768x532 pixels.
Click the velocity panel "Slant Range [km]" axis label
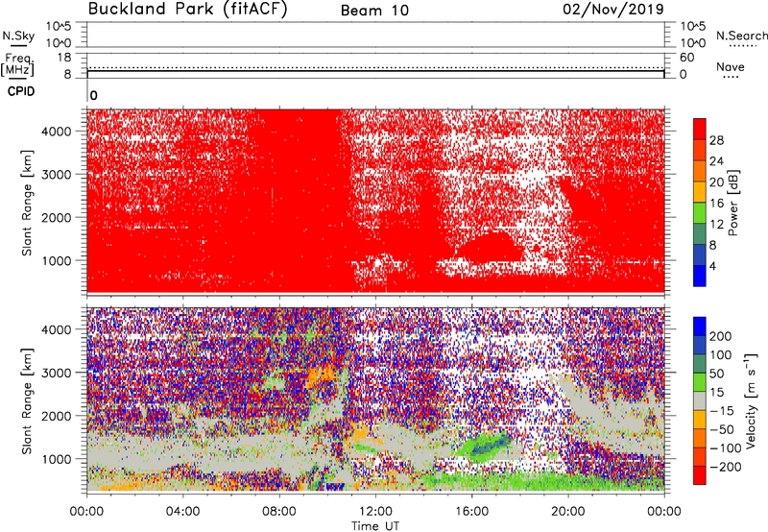click(x=27, y=401)
